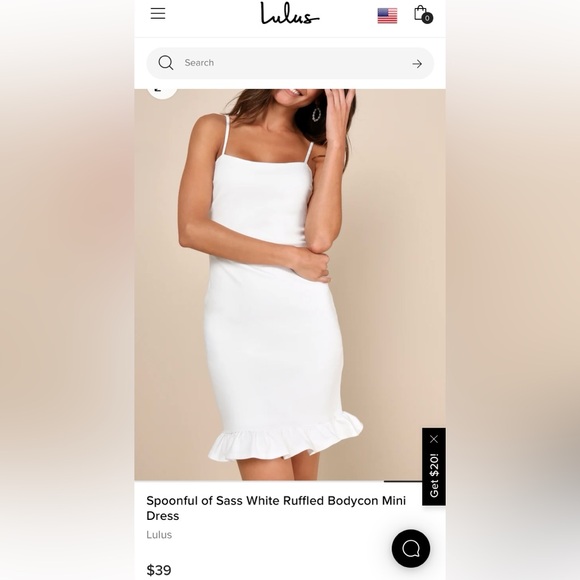The height and width of the screenshot is (580, 580).
Task: Tap the partially hidden image counter badge
Action: click(x=162, y=92)
